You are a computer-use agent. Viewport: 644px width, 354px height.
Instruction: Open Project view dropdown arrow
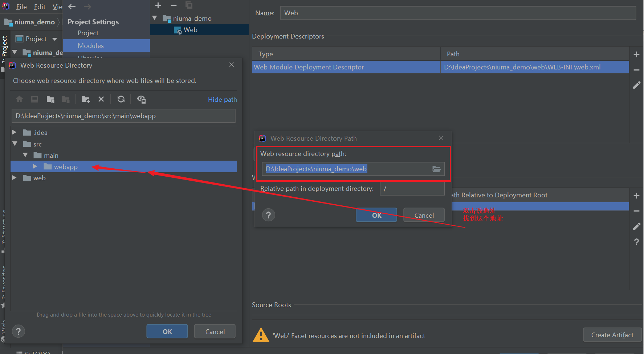click(x=54, y=39)
